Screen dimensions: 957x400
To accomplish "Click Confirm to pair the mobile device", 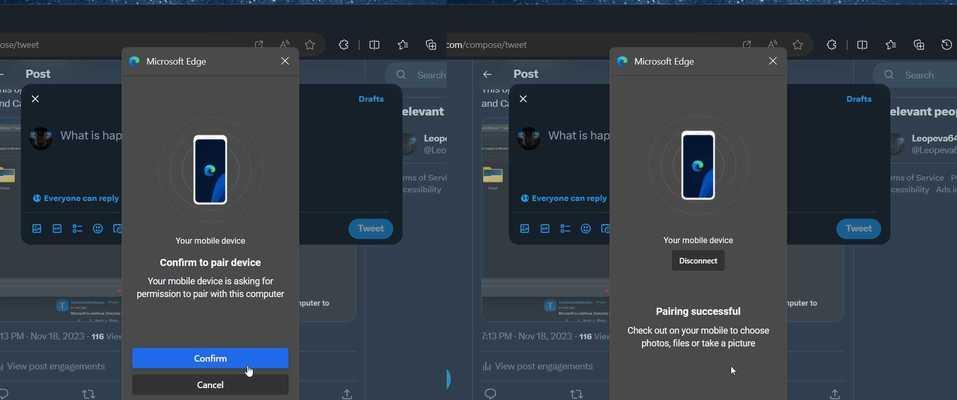I will (210, 358).
